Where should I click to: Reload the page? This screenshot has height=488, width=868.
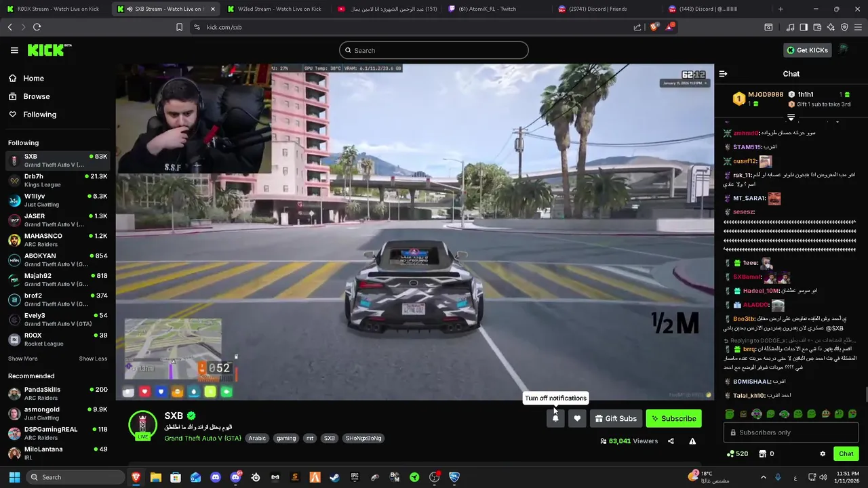point(37,27)
